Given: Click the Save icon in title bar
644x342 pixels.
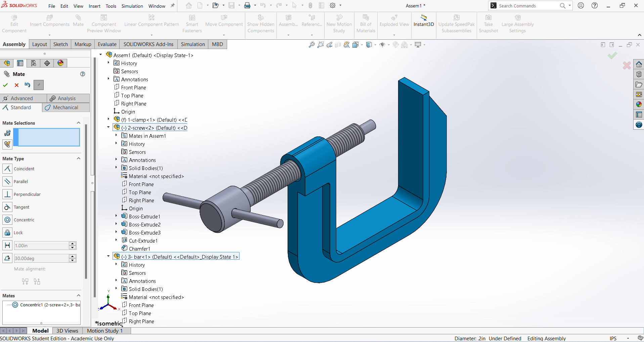Looking at the screenshot, I should point(231,5).
